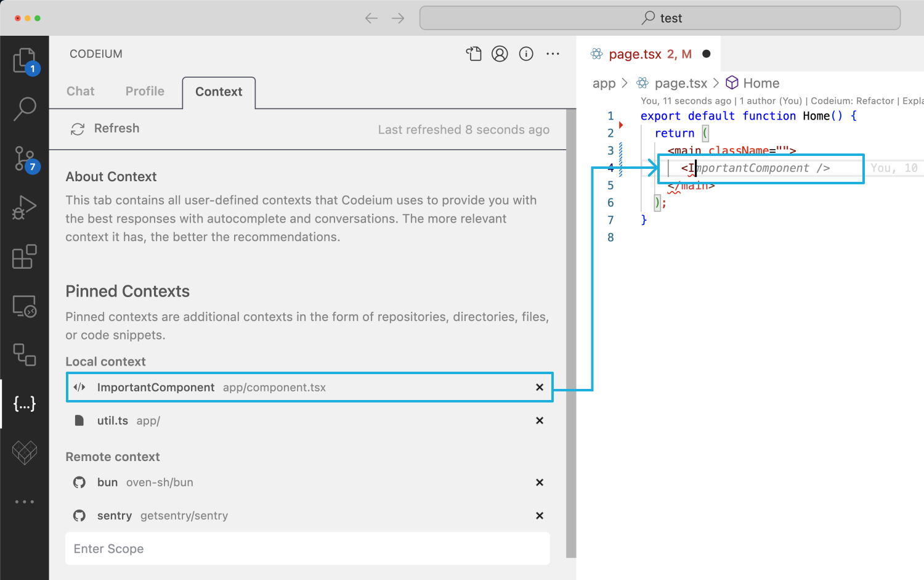Click the GitHub icon beside bun
This screenshot has height=580, width=924.
[x=79, y=482]
